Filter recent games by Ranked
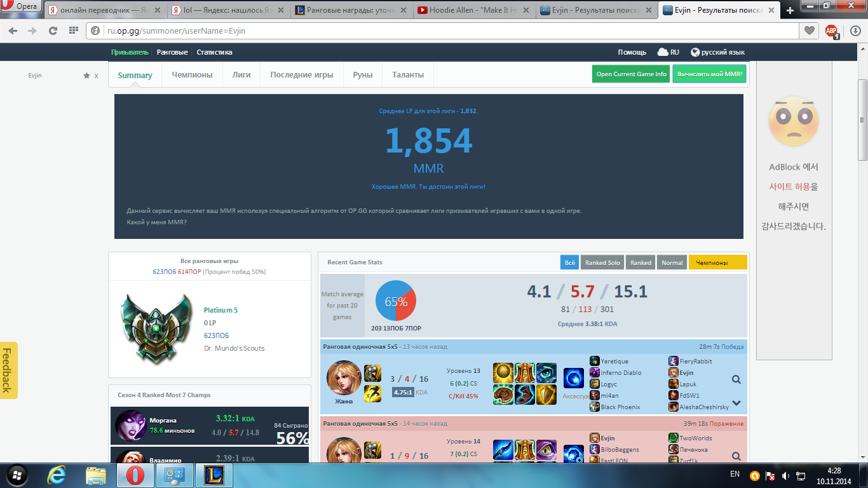 pyautogui.click(x=641, y=262)
